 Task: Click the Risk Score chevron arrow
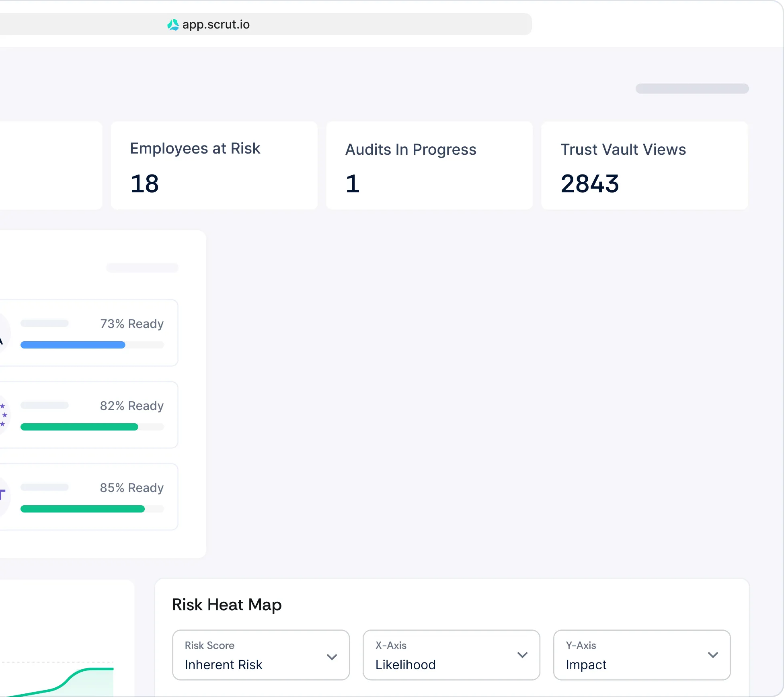[x=332, y=657]
